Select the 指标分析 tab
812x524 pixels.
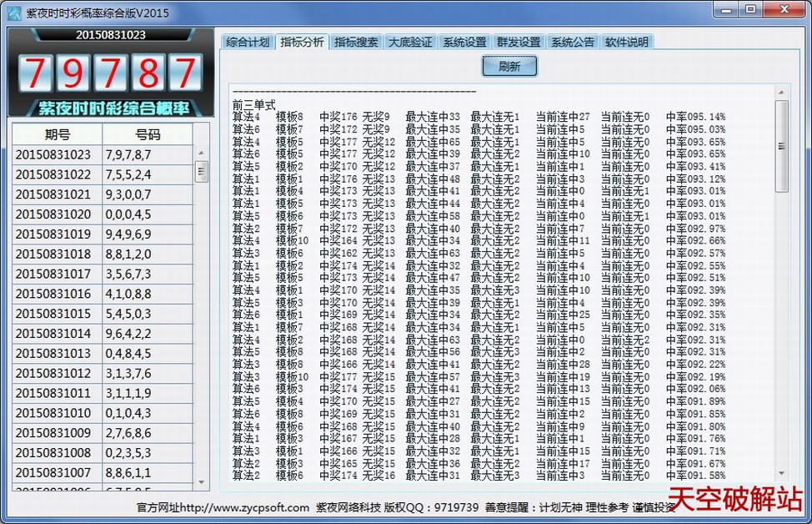(x=302, y=42)
